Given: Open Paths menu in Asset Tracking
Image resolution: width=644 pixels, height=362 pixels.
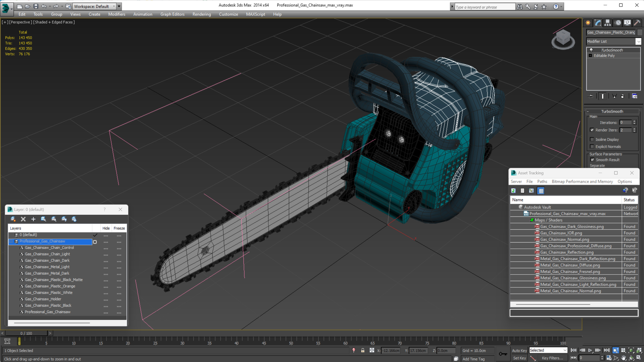Looking at the screenshot, I should click(542, 181).
